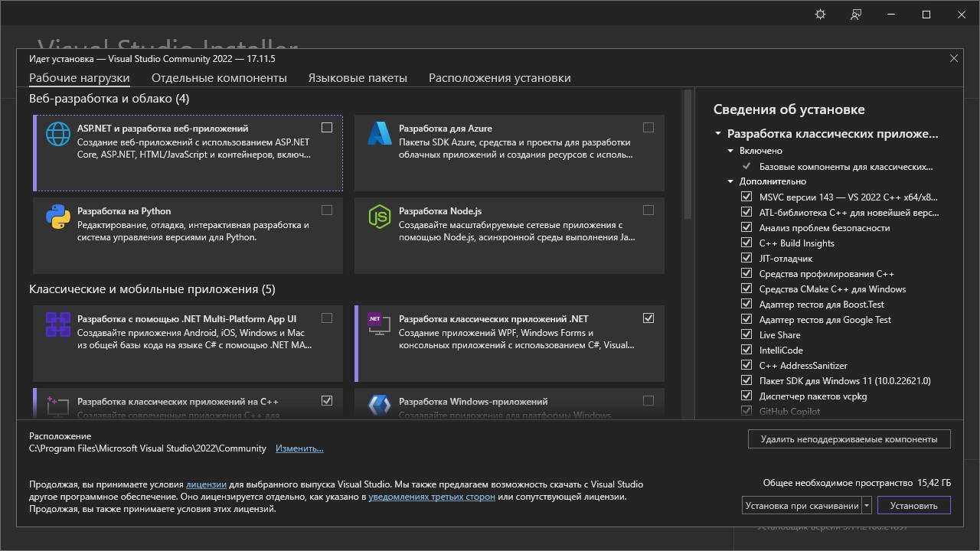Open the лицензии link
The height and width of the screenshot is (551, 980).
pyautogui.click(x=206, y=484)
